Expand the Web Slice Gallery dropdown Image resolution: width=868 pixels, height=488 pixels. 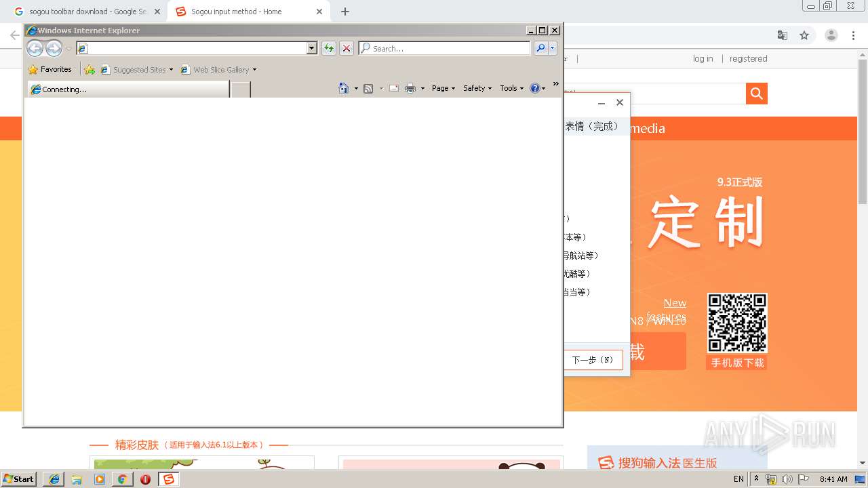coord(254,69)
